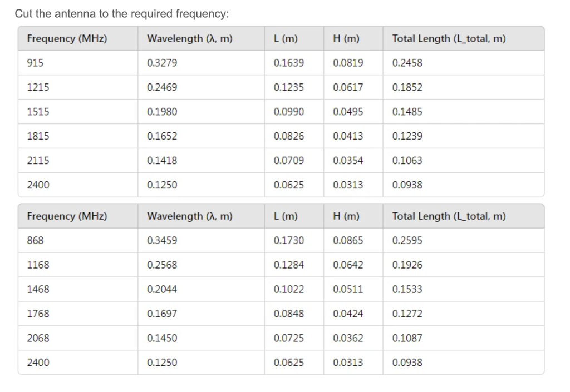Select total length value 0.1239

coord(407,136)
